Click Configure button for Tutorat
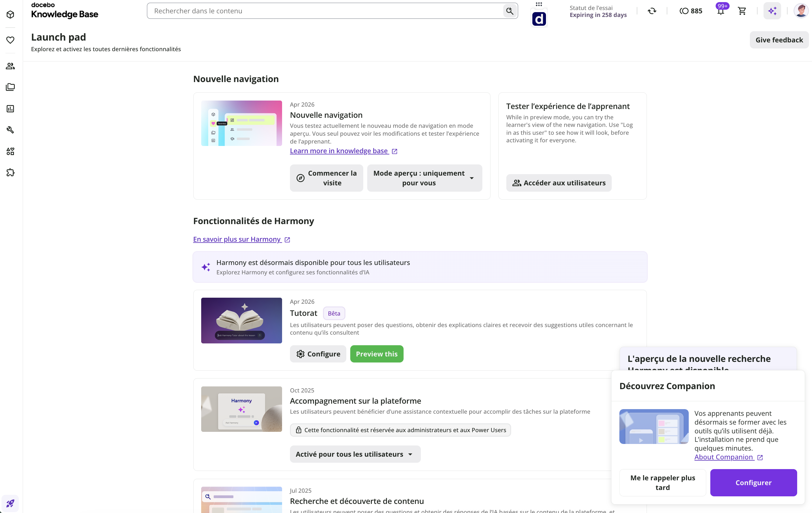812x513 pixels. tap(318, 354)
